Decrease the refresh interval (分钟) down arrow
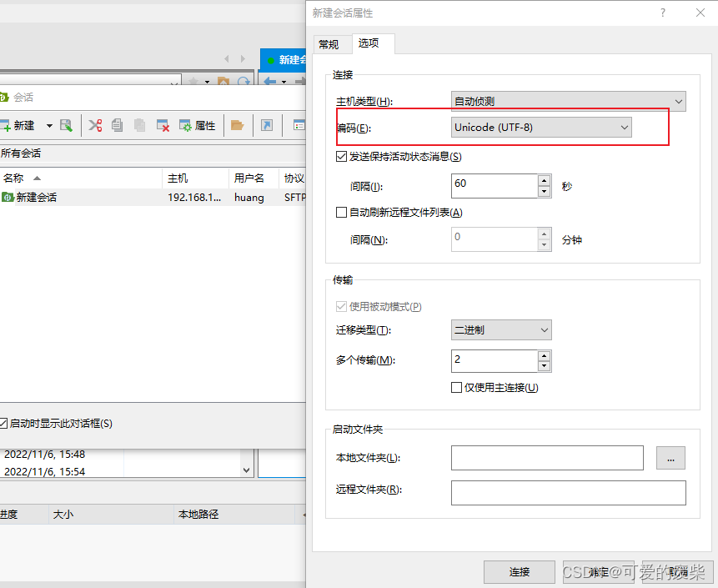718x588 pixels. pyautogui.click(x=544, y=245)
